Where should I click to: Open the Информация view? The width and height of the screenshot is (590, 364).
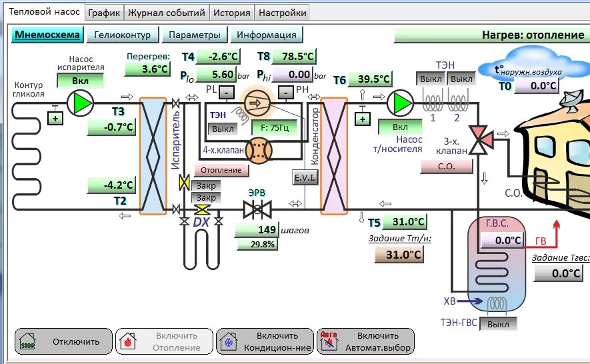point(267,35)
